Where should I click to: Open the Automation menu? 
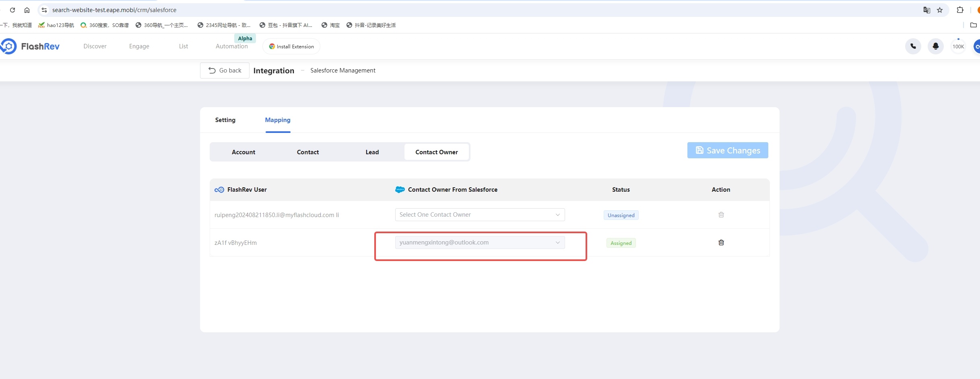[232, 46]
